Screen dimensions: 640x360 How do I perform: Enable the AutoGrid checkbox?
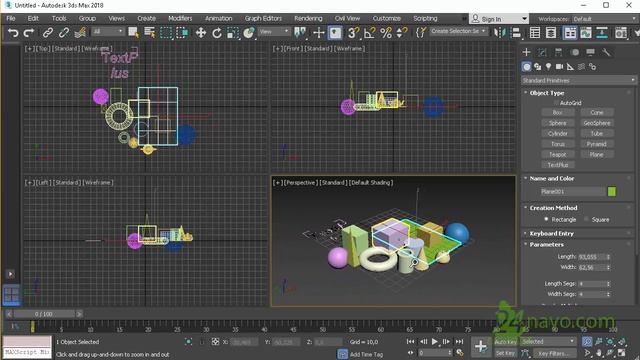[x=556, y=103]
